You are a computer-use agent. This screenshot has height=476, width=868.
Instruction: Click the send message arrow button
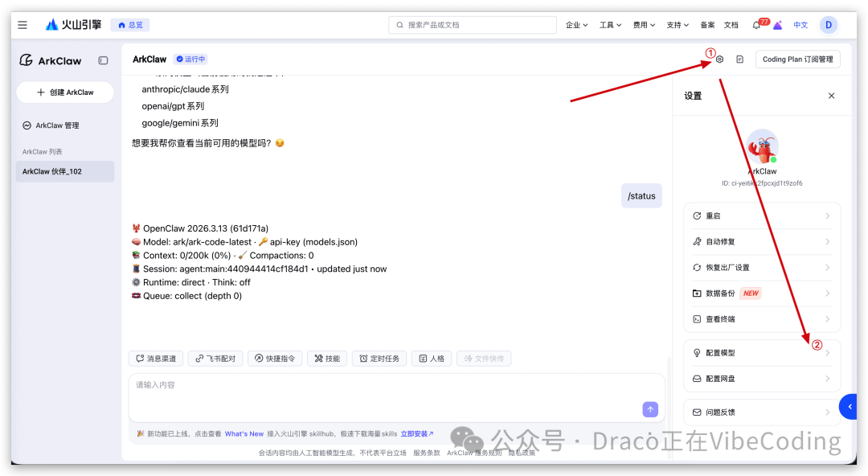[x=649, y=409]
